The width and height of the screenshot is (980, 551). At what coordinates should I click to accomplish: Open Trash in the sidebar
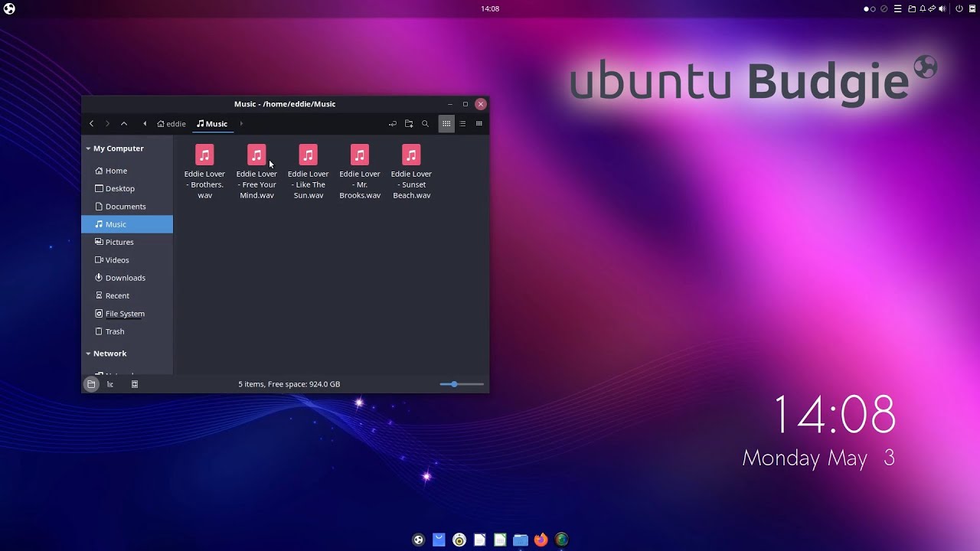tap(127, 331)
